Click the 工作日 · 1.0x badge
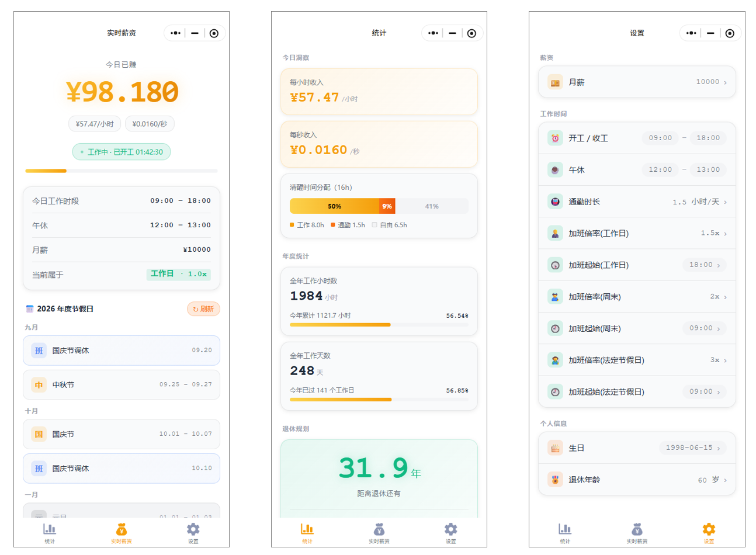This screenshot has height=555, width=756. click(179, 274)
